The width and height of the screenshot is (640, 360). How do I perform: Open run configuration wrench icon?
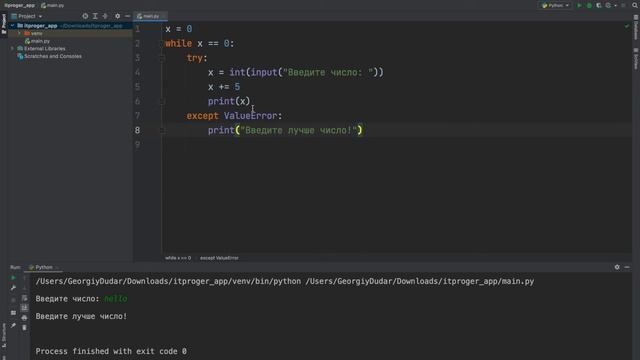[x=13, y=288]
